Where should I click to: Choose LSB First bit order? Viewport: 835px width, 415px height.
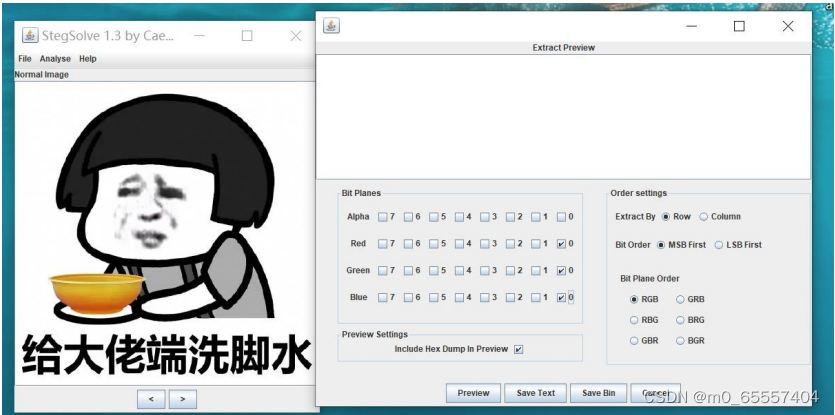(x=719, y=245)
